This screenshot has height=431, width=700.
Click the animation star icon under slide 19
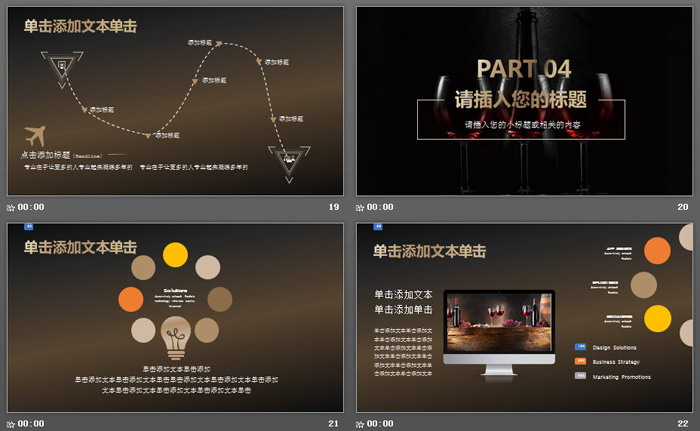coord(11,208)
